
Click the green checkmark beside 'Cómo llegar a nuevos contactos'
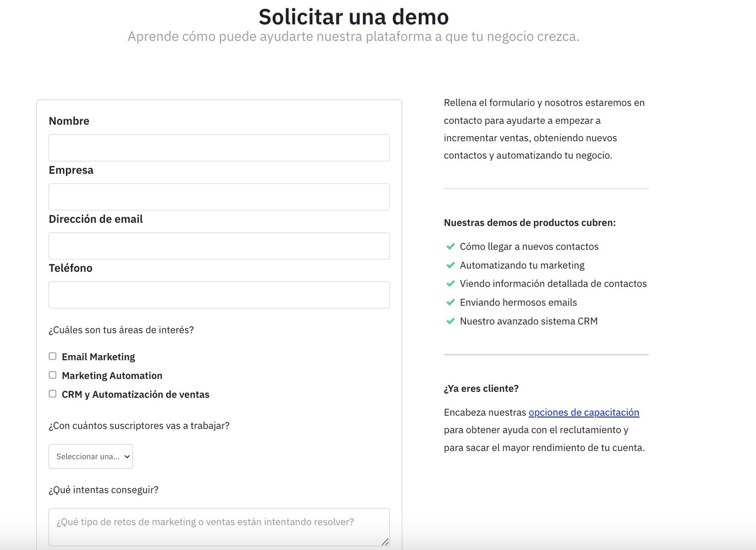pyautogui.click(x=450, y=247)
